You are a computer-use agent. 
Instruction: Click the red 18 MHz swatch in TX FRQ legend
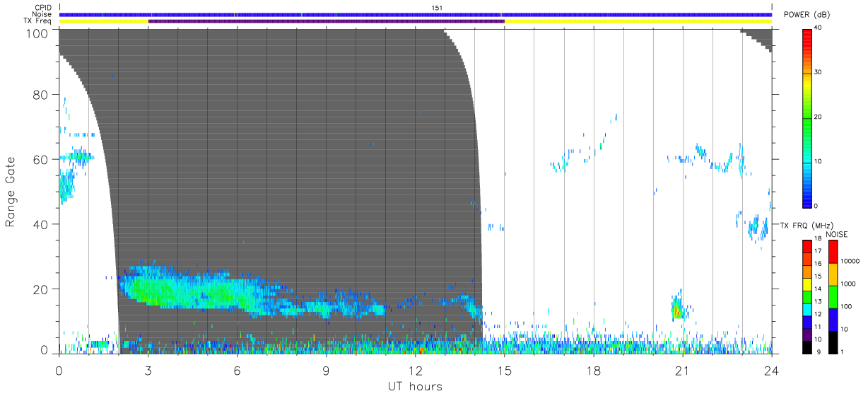tap(807, 247)
